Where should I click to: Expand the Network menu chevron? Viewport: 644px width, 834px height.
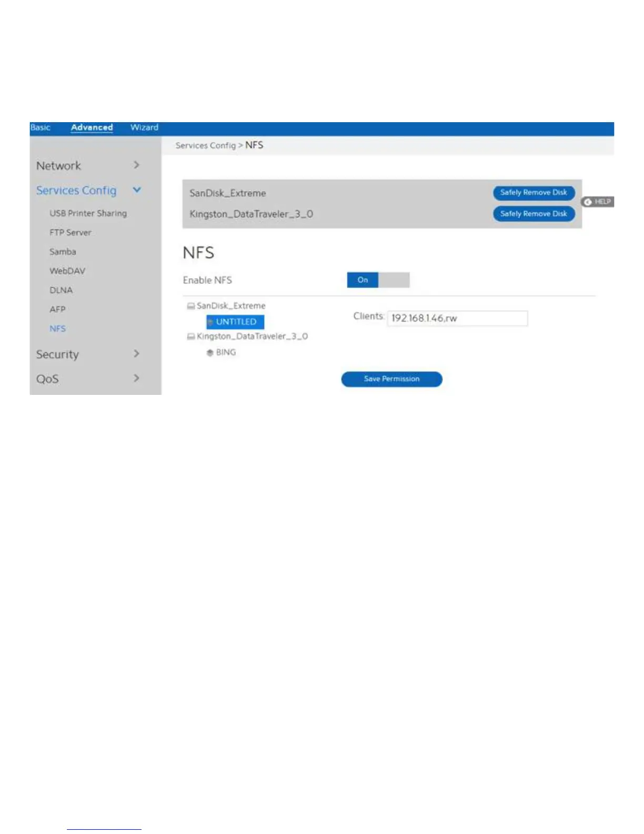[x=137, y=165]
